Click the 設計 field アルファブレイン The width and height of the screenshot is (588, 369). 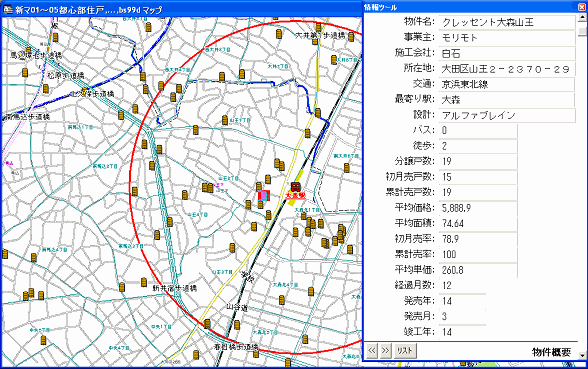[507, 115]
